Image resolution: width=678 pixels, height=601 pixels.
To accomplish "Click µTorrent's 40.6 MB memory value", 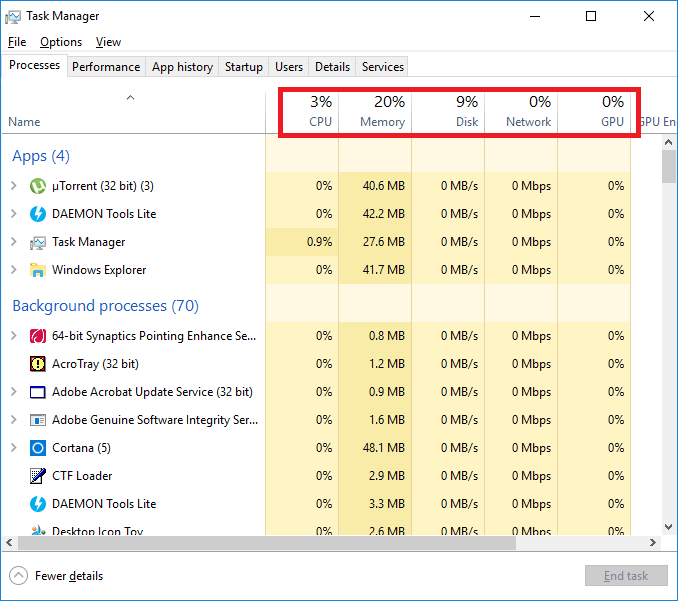I will tap(384, 186).
